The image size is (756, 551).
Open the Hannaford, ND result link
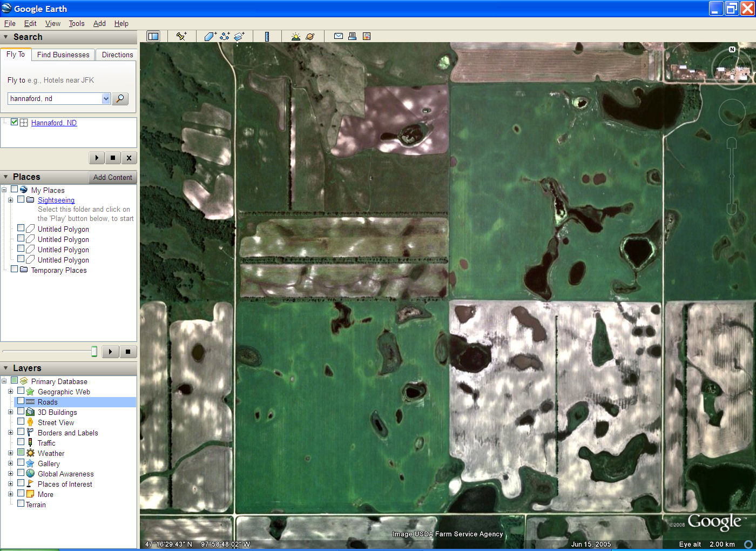click(x=54, y=123)
